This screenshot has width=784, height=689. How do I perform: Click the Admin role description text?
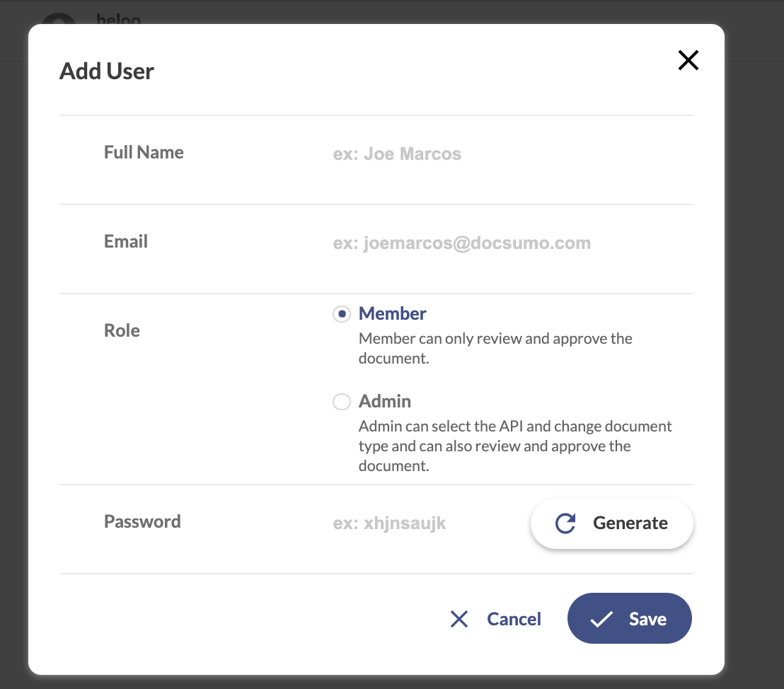[x=515, y=446]
